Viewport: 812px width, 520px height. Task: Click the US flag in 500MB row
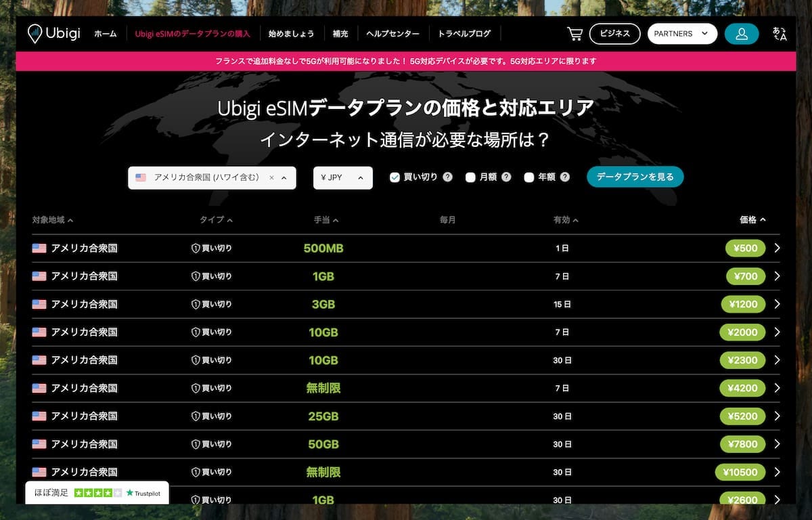39,248
